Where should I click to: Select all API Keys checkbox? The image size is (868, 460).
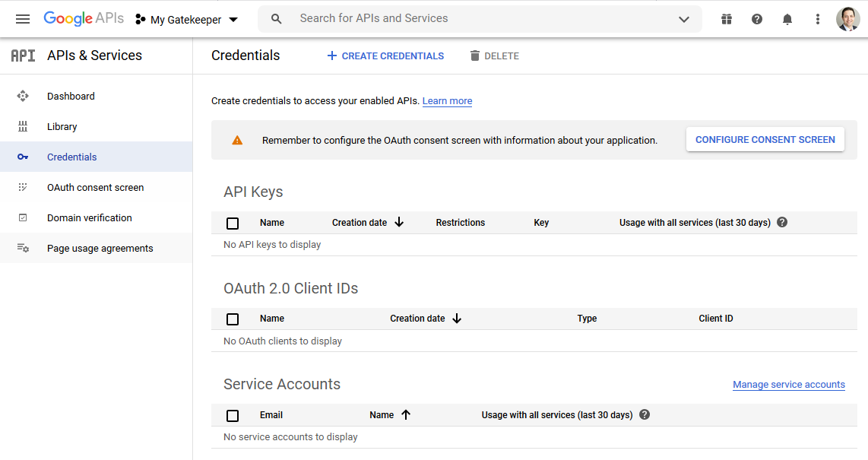pos(233,224)
